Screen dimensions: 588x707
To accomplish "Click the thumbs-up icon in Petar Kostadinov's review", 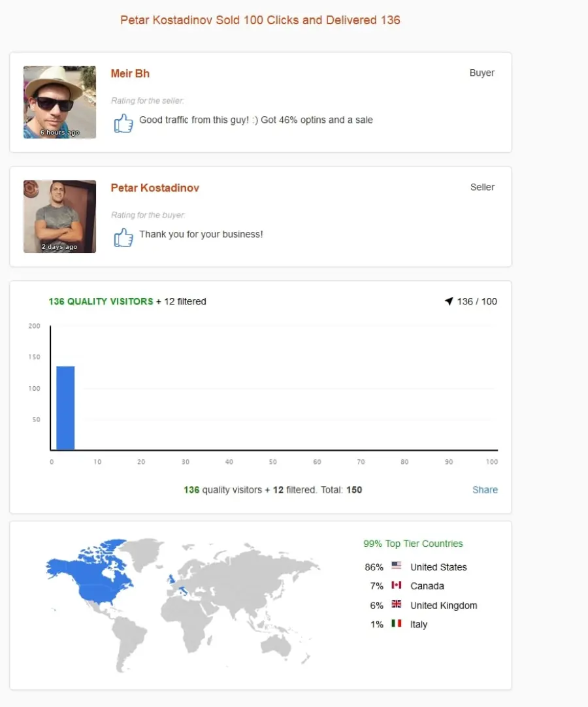I will [123, 237].
